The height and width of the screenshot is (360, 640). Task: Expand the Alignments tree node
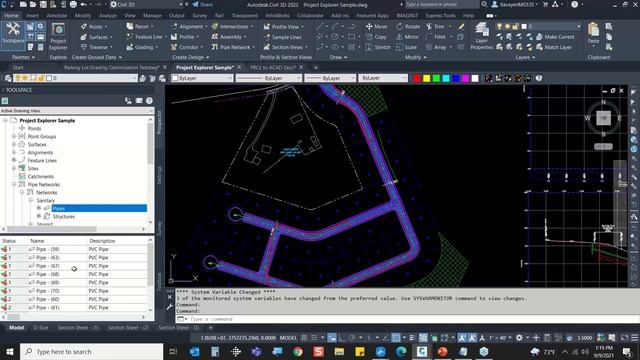coord(14,152)
